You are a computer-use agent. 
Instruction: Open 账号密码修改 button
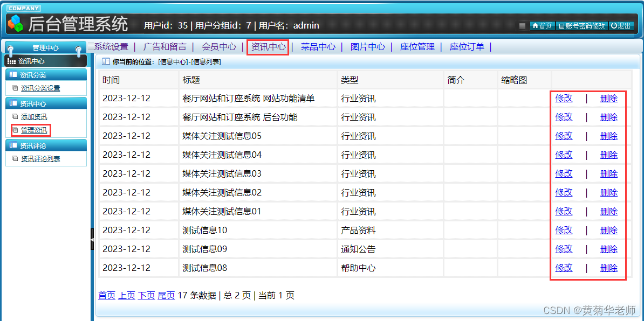pos(582,26)
